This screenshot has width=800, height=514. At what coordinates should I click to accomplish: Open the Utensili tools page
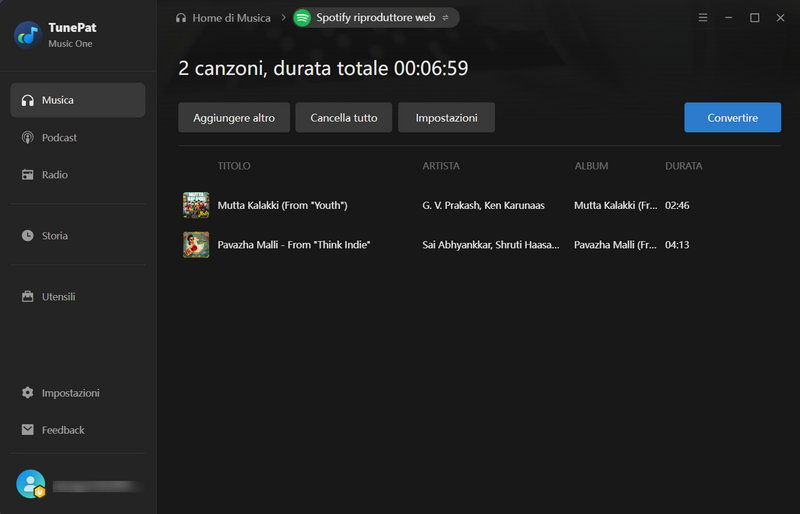tap(78, 297)
